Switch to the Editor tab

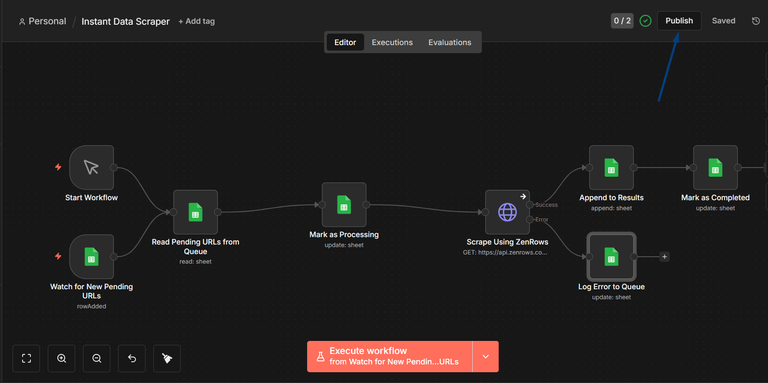click(345, 42)
